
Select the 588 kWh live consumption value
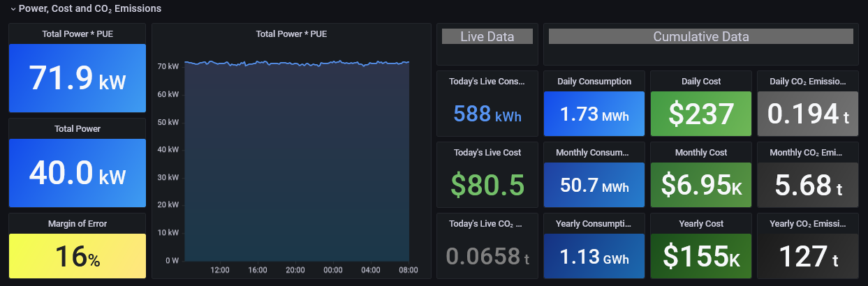487,114
